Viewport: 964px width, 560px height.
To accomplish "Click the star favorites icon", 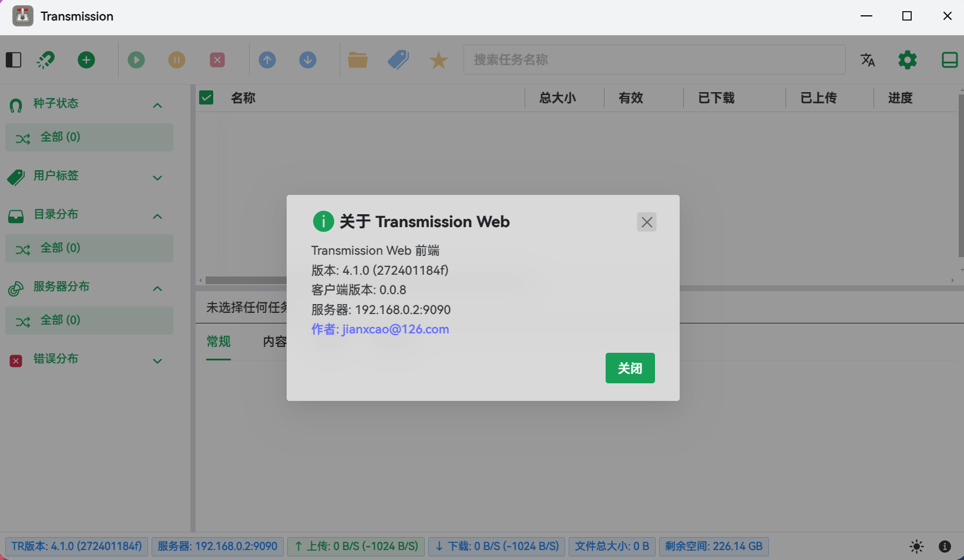I will 439,60.
